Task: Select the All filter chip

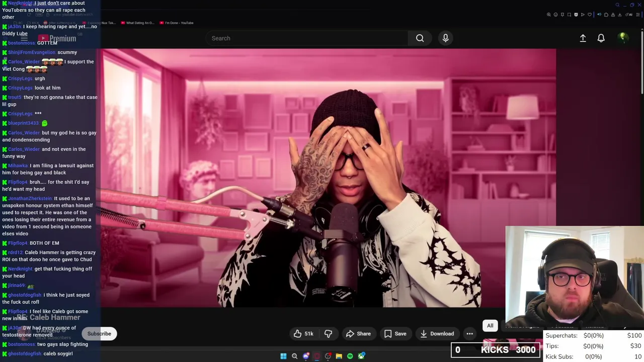Action: click(490, 326)
